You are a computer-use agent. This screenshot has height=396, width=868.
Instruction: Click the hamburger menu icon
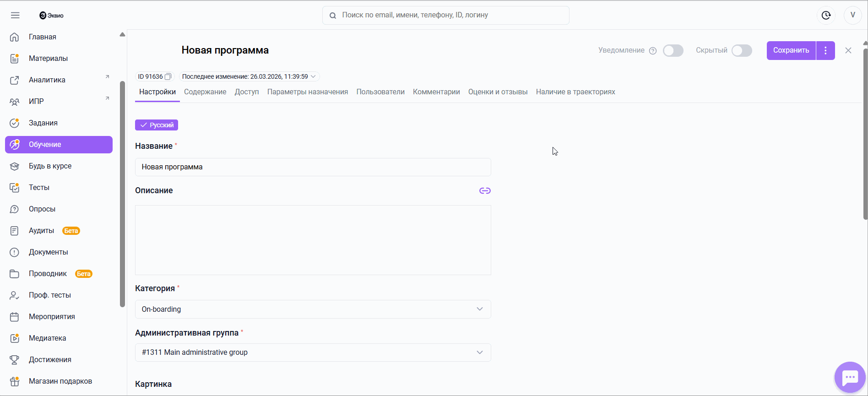point(15,15)
